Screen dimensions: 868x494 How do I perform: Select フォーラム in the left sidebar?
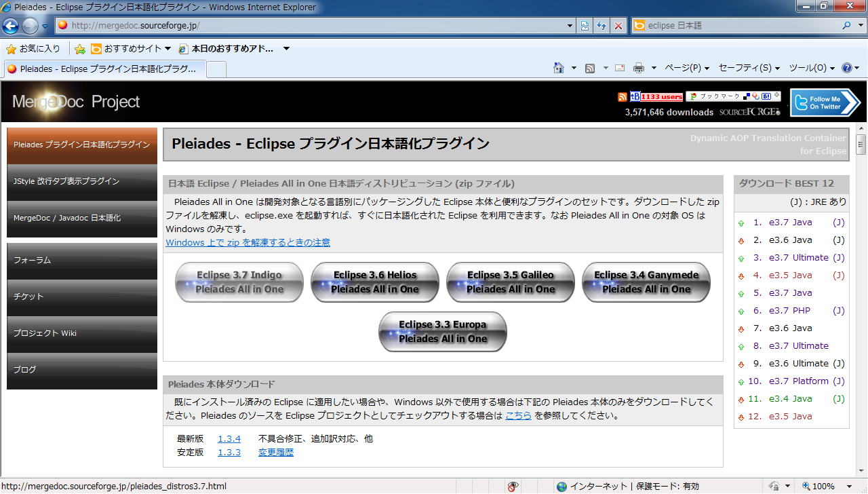pyautogui.click(x=82, y=261)
